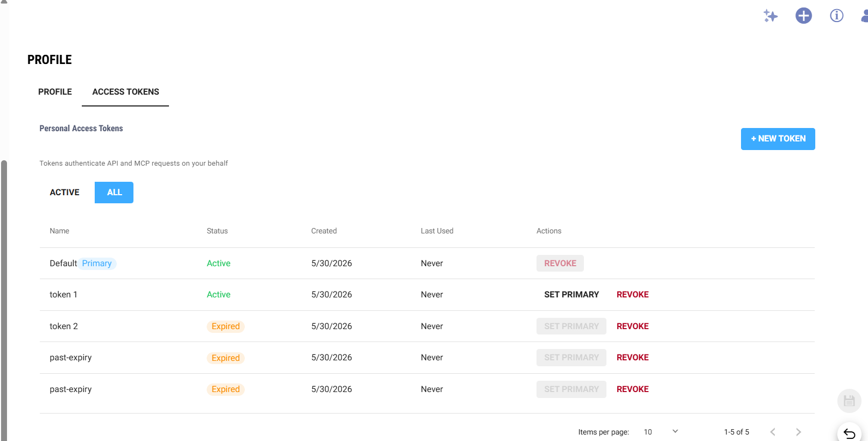This screenshot has height=441, width=868.
Task: Click the Expired status of token 2
Action: click(225, 326)
